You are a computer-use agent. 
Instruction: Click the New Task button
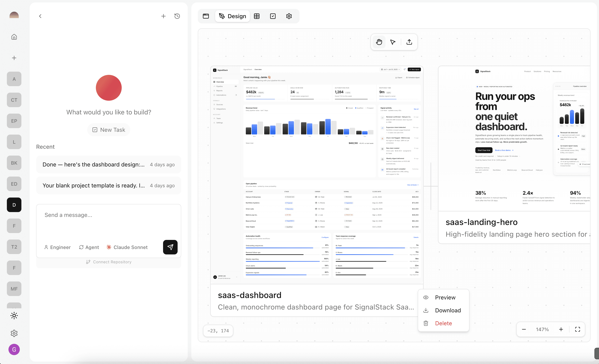(109, 130)
